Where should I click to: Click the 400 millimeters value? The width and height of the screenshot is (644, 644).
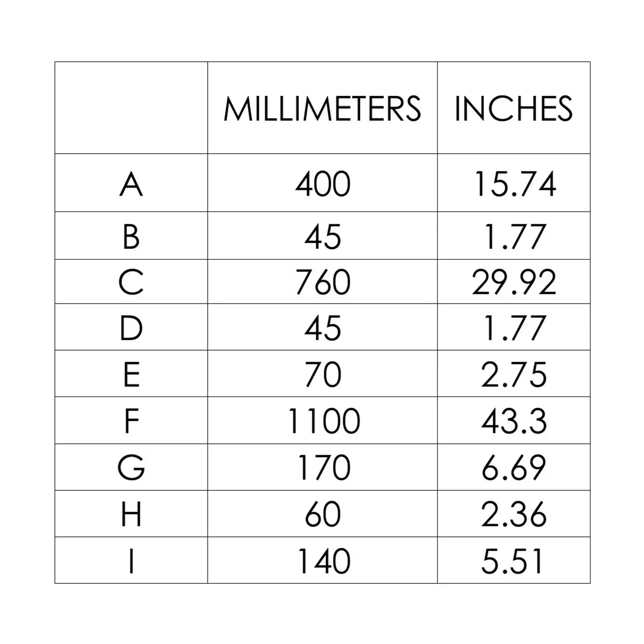323,184
